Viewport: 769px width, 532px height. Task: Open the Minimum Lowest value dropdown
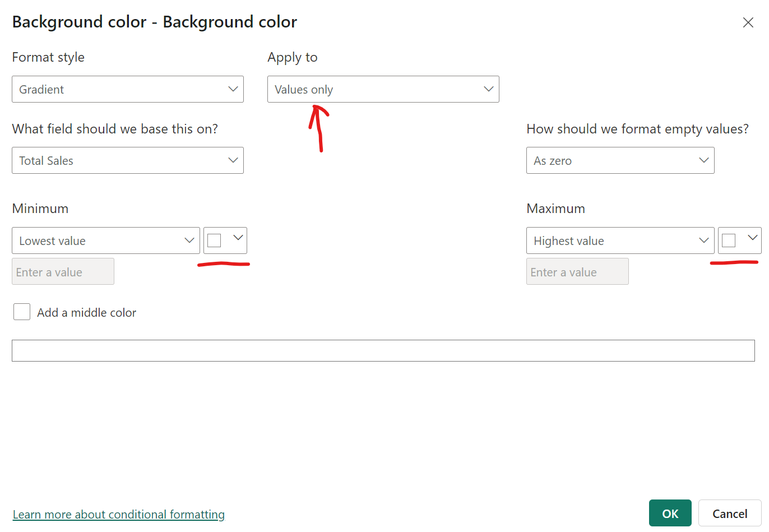coord(106,240)
